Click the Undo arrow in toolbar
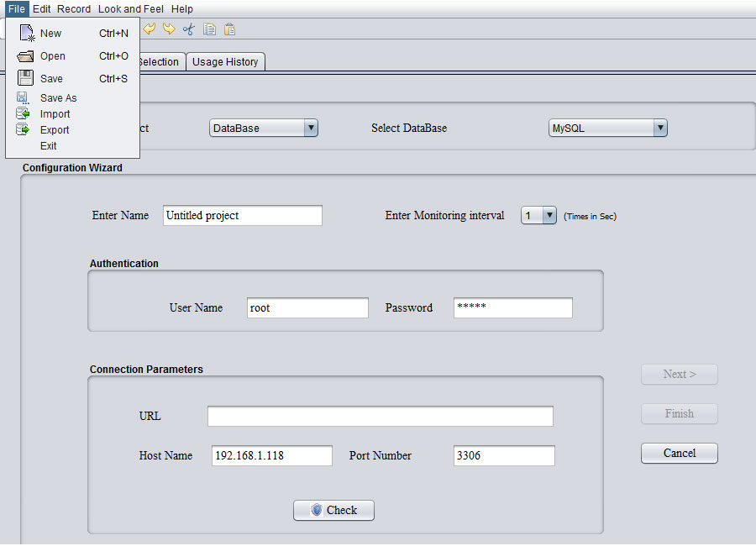This screenshot has height=546, width=756. pos(150,29)
